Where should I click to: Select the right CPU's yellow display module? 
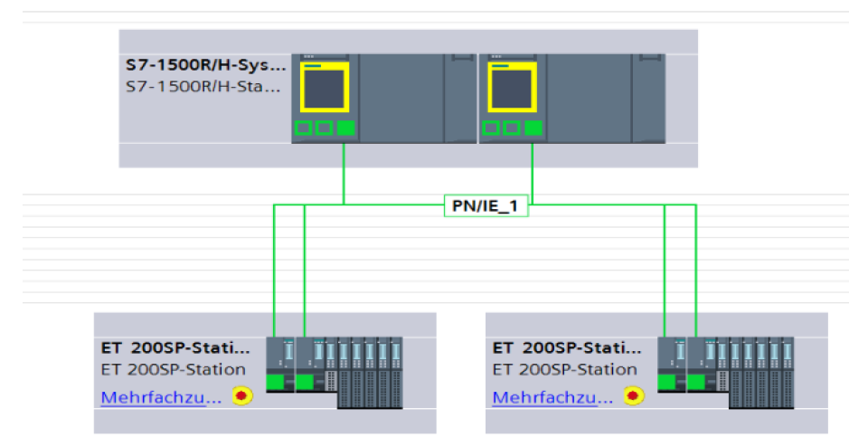click(x=512, y=87)
